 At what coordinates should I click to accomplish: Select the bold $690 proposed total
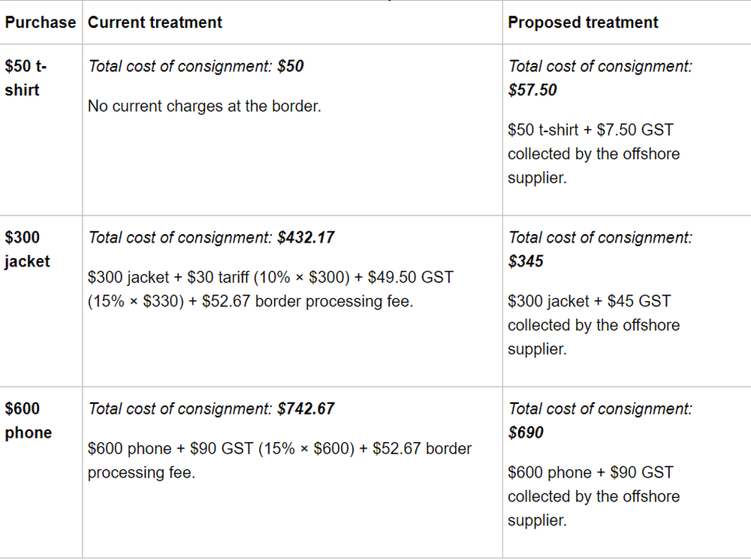click(x=526, y=432)
